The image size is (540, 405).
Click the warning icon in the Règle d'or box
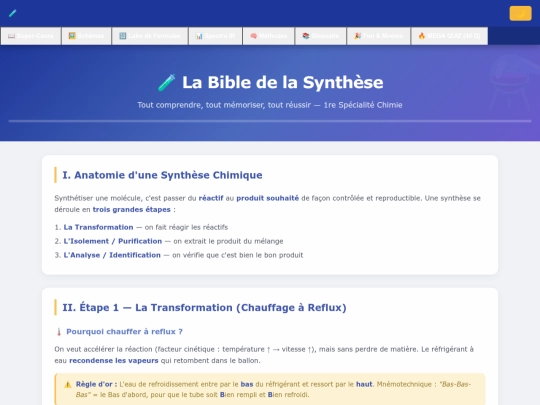point(68,384)
